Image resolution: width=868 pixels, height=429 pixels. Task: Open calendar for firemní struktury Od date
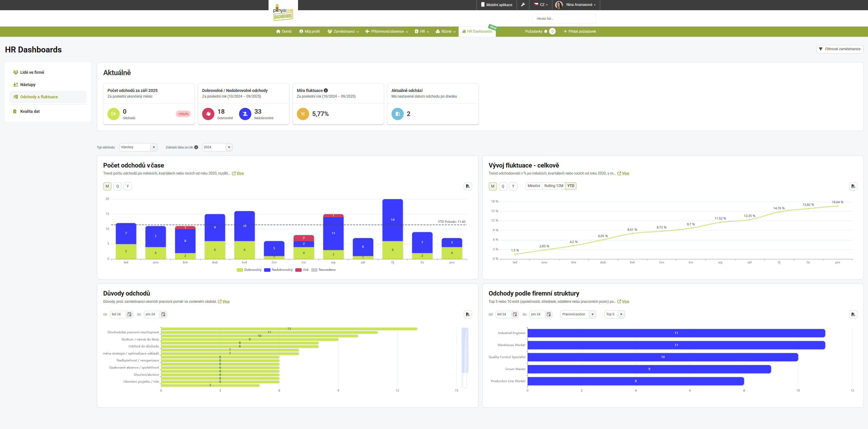(515, 314)
